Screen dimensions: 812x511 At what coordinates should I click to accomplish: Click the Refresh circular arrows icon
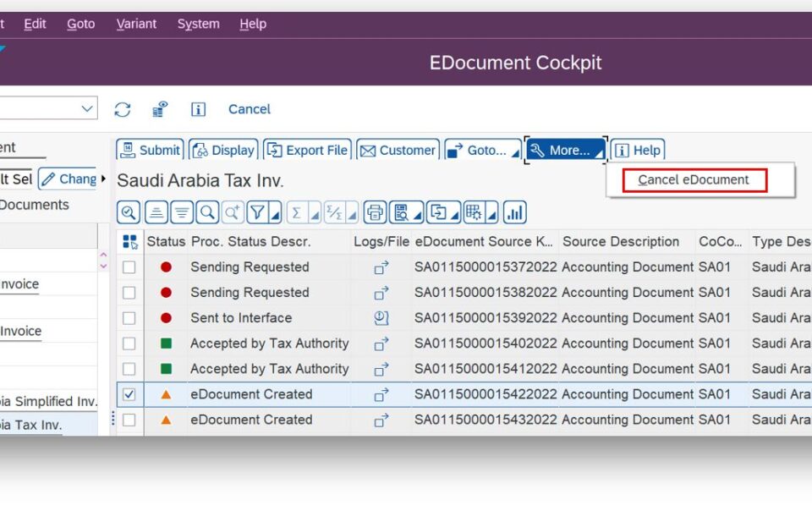(x=122, y=109)
